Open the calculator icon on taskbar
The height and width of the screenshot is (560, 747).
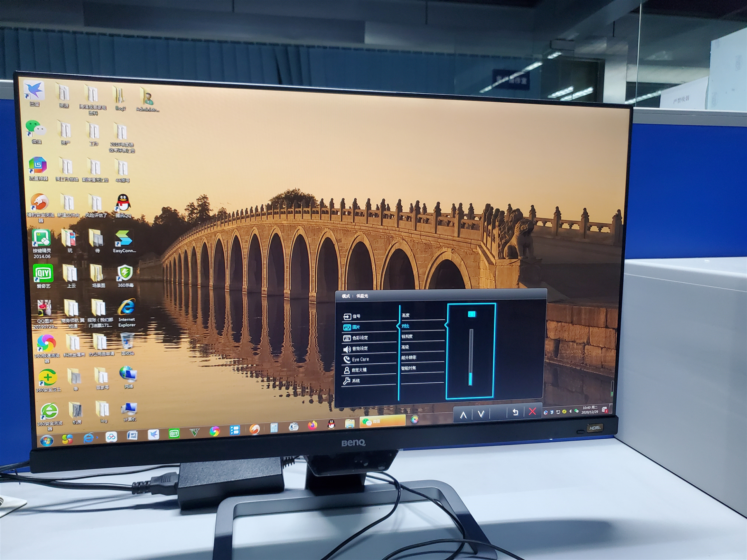[x=274, y=428]
